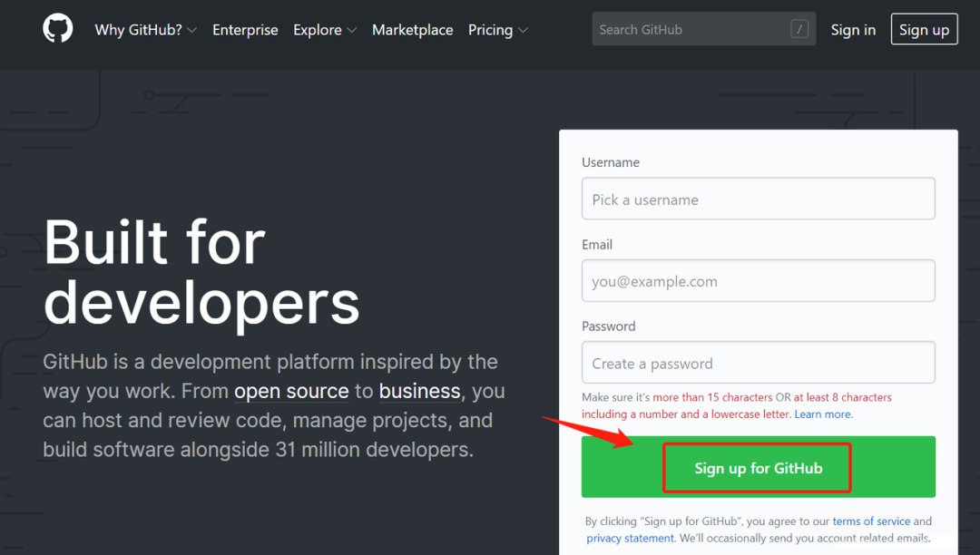Viewport: 980px width, 555px height.
Task: Follow the privacy statement link
Action: pyautogui.click(x=628, y=539)
